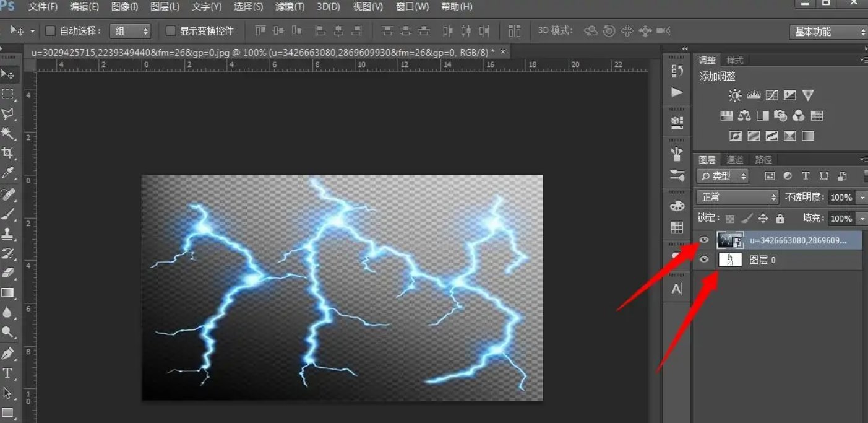Viewport: 868px width, 423px height.
Task: Open the 正常 blend mode dropdown
Action: [737, 197]
